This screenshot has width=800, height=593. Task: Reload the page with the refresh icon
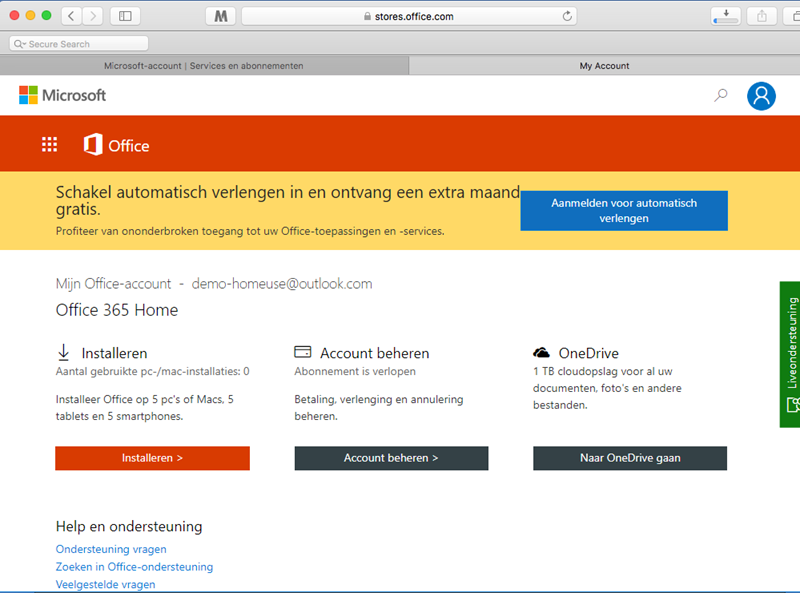click(x=568, y=16)
